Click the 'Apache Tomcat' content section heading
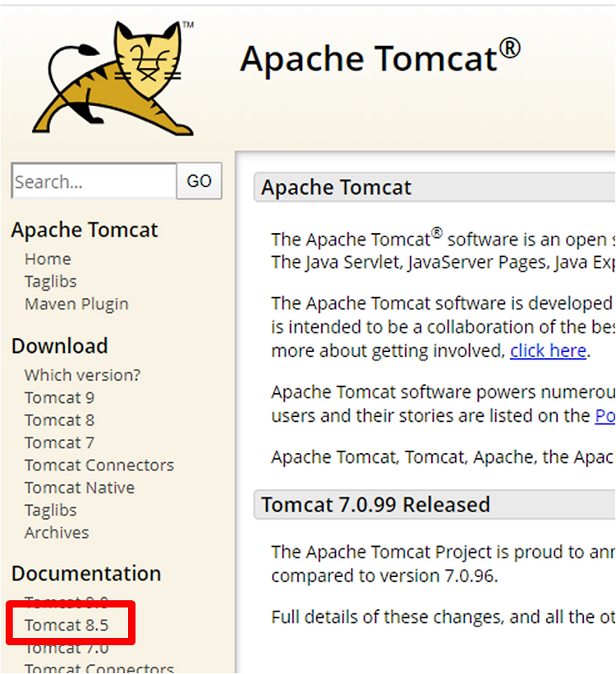Screen dimensions: 616x674 [336, 187]
